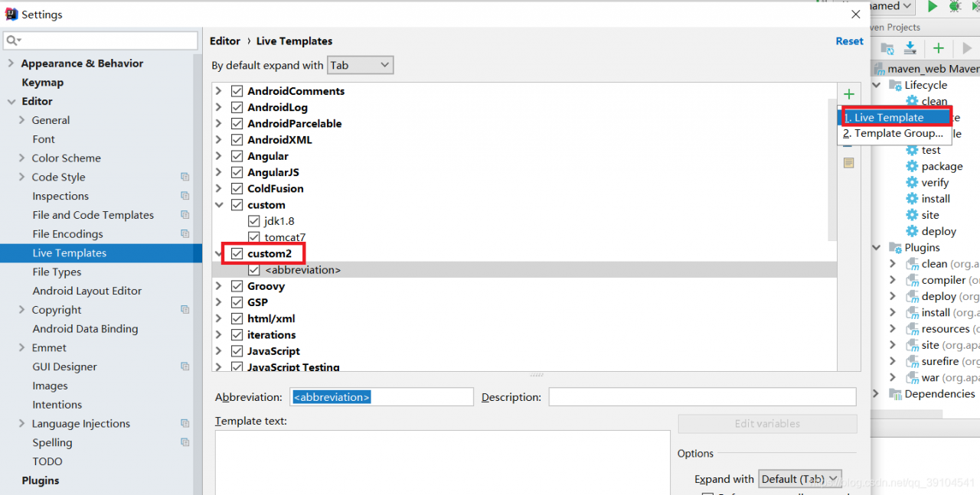Click the Description input field
980x495 pixels.
[702, 397]
